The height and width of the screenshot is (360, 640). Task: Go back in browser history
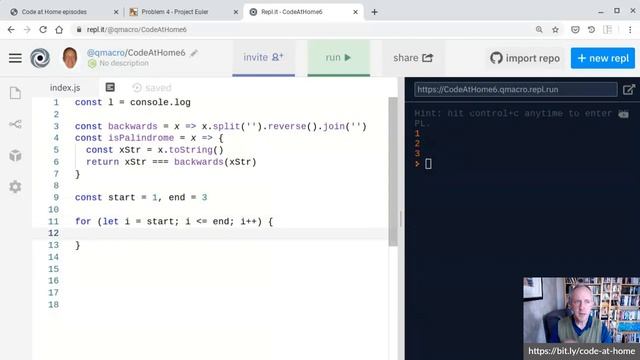(x=11, y=29)
